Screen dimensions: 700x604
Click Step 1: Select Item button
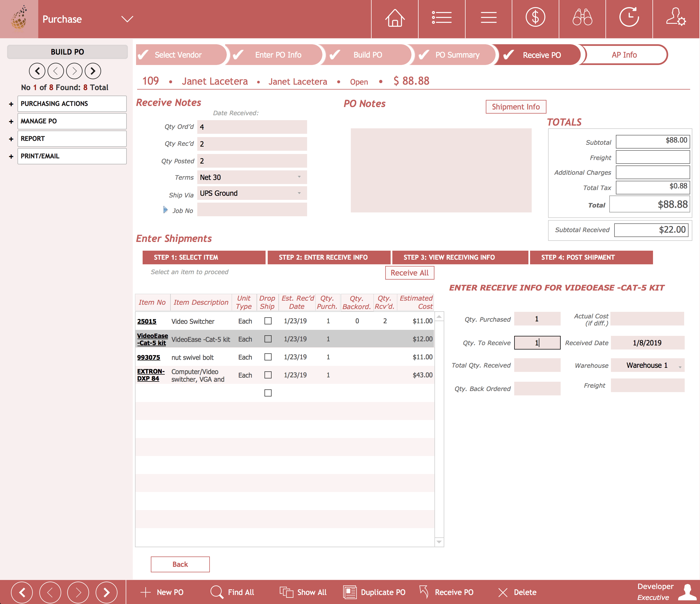point(204,257)
